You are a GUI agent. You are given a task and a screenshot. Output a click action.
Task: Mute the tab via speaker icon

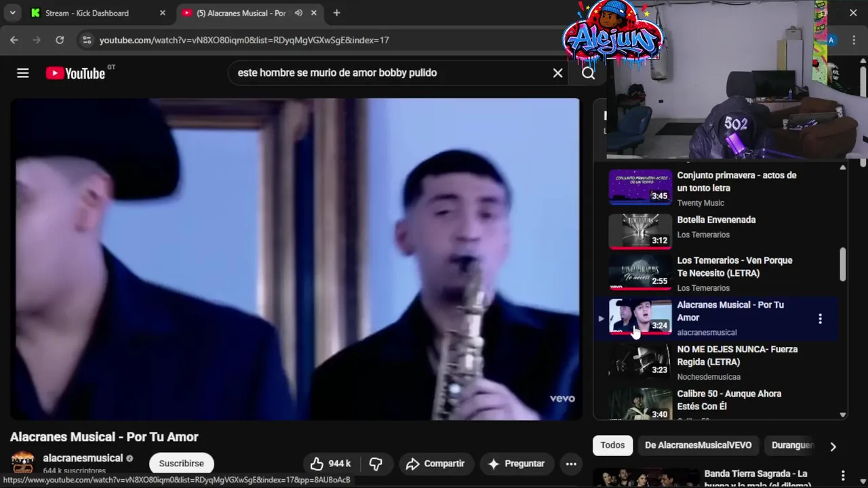[298, 13]
